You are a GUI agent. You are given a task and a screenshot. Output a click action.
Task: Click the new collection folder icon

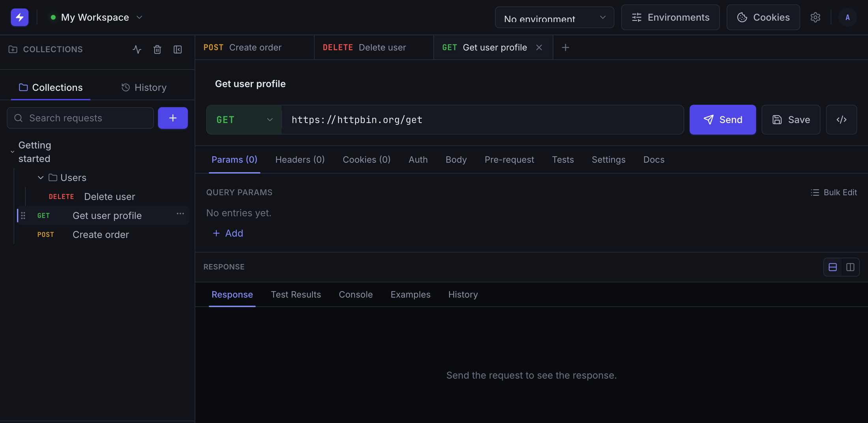[x=13, y=49]
